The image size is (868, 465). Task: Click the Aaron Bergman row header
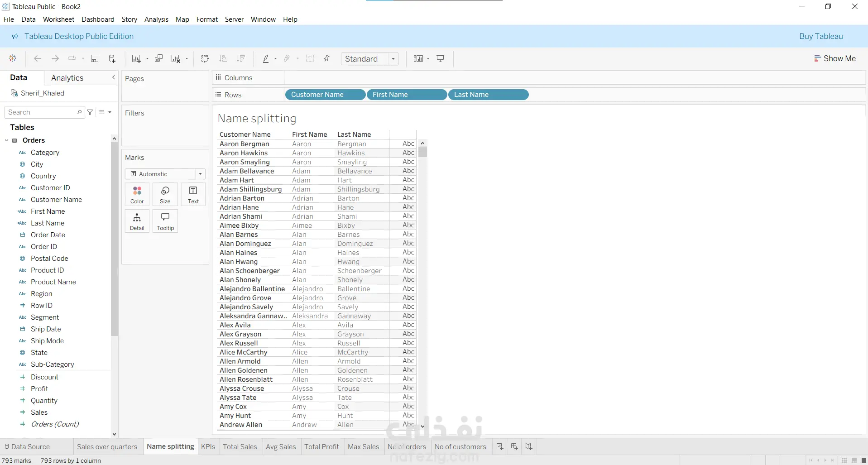click(x=245, y=144)
